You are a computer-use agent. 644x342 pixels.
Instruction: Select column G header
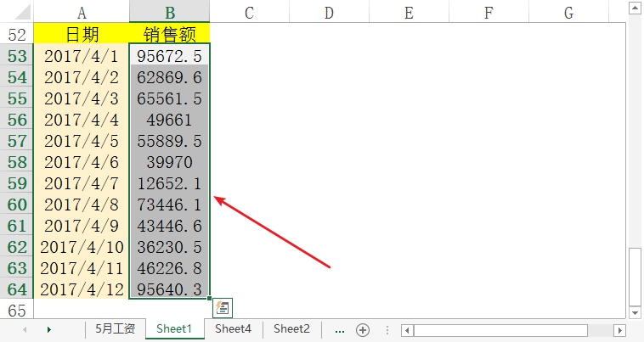click(568, 12)
